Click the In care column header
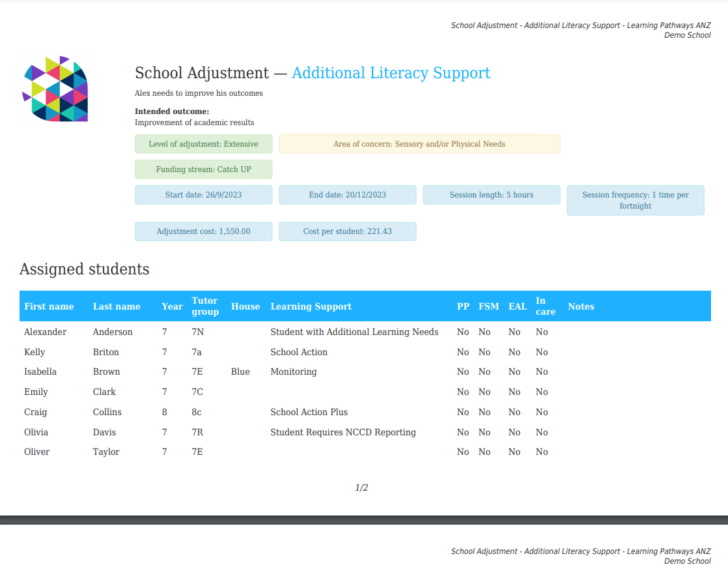Image resolution: width=728 pixels, height=567 pixels. click(546, 306)
